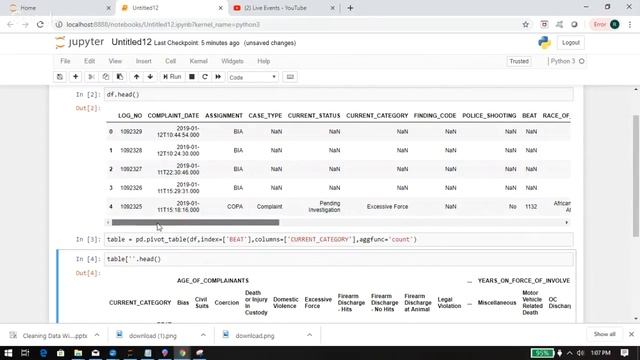This screenshot has width=640, height=360.
Task: Click the CURRENT_STATUS column header
Action: tap(314, 116)
